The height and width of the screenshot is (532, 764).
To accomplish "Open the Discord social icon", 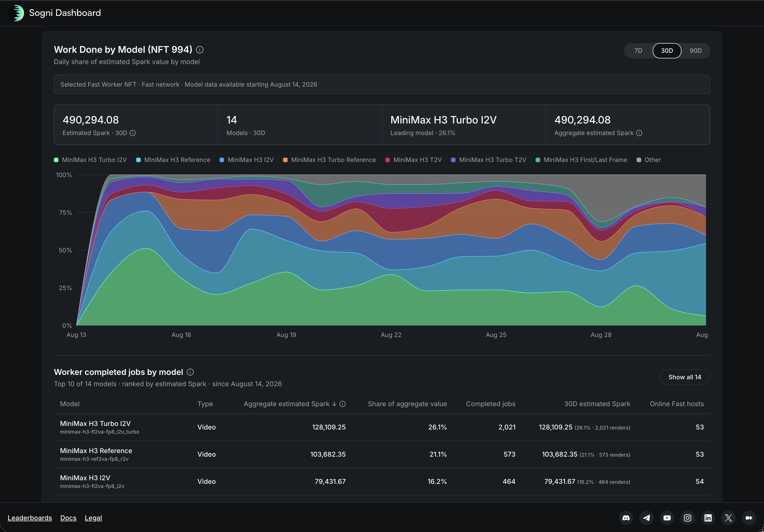I will (x=626, y=518).
